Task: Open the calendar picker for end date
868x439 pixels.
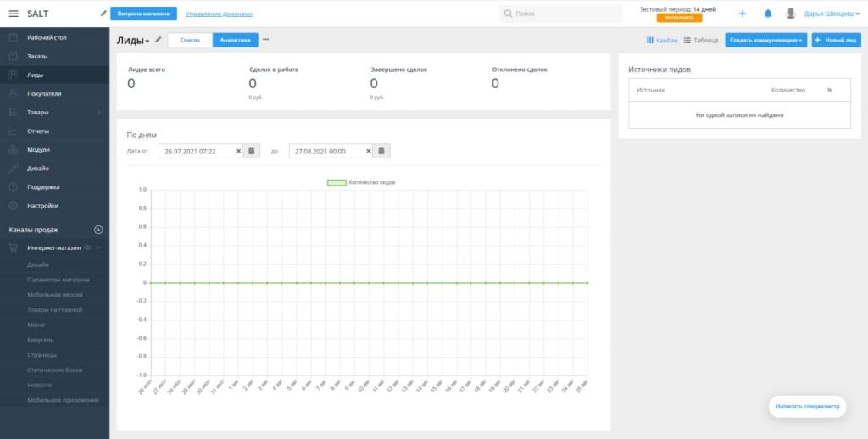Action: click(x=381, y=151)
